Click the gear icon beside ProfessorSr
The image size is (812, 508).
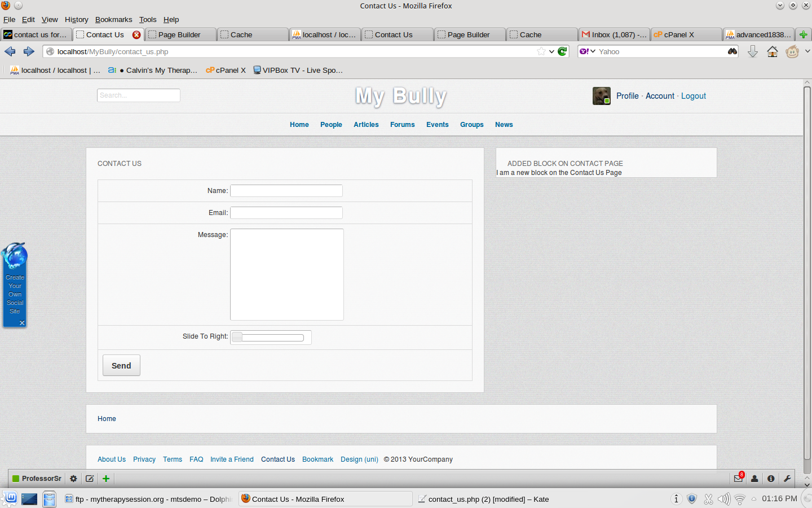click(73, 479)
